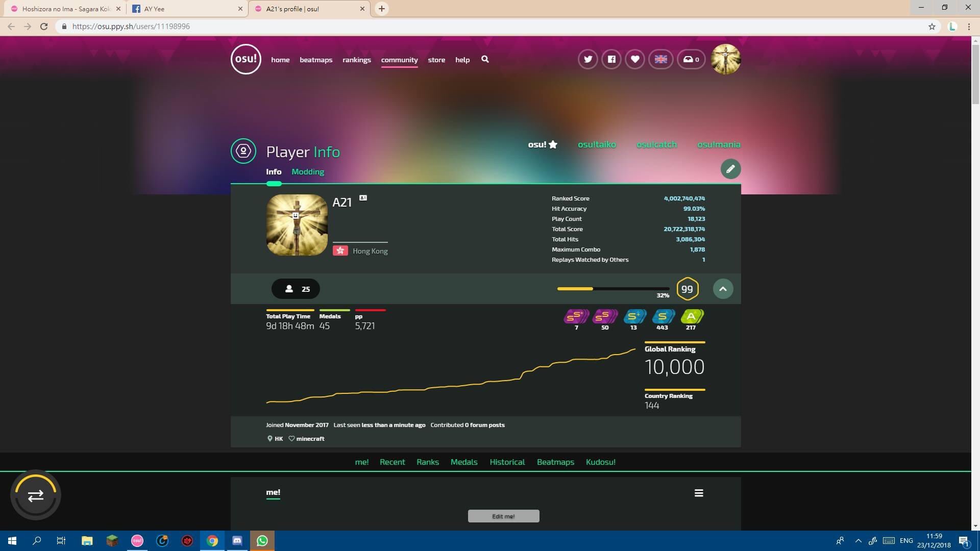Screen dimensions: 980x551
Task: Open the store link
Action: (436, 60)
